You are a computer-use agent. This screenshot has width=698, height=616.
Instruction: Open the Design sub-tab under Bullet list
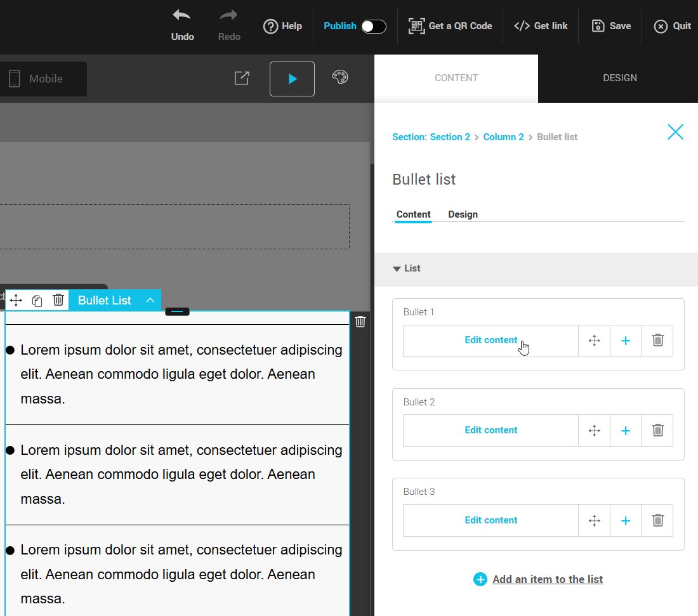pos(463,214)
